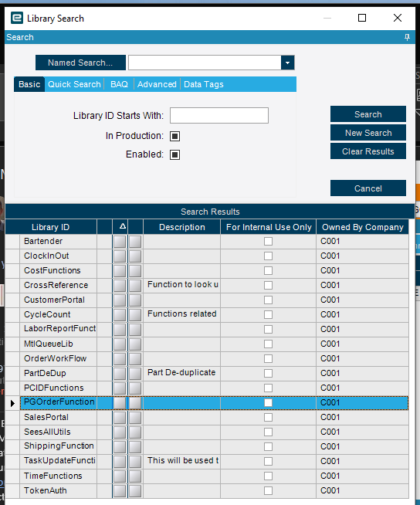
Task: Switch to the Basic tab
Action: (29, 84)
